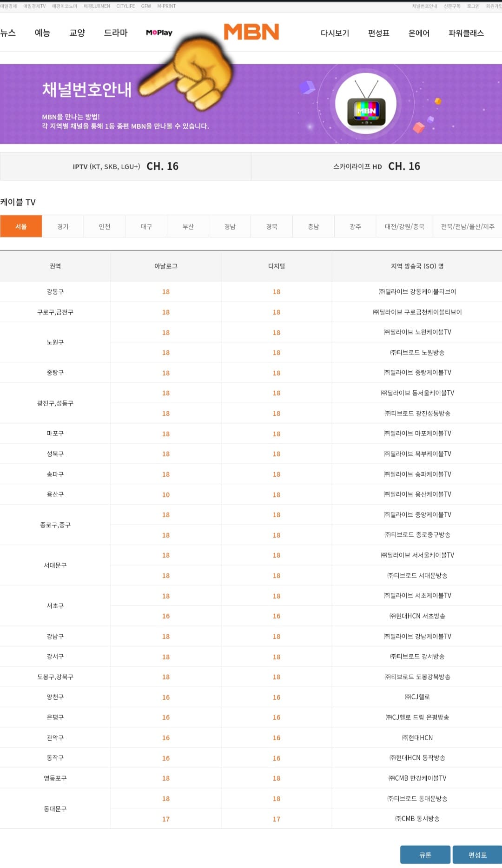Viewport: 502px width, 868px height.
Task: Click ㈜티브로드 노원방송 in the table
Action: 417,352
